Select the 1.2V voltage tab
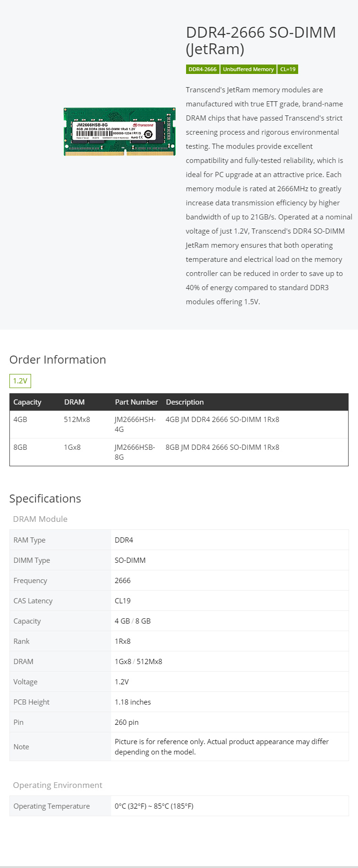The image size is (358, 868). [x=20, y=381]
